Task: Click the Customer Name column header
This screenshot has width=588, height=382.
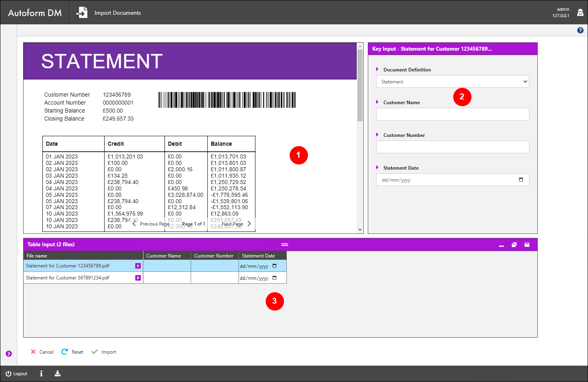Action: (x=167, y=256)
